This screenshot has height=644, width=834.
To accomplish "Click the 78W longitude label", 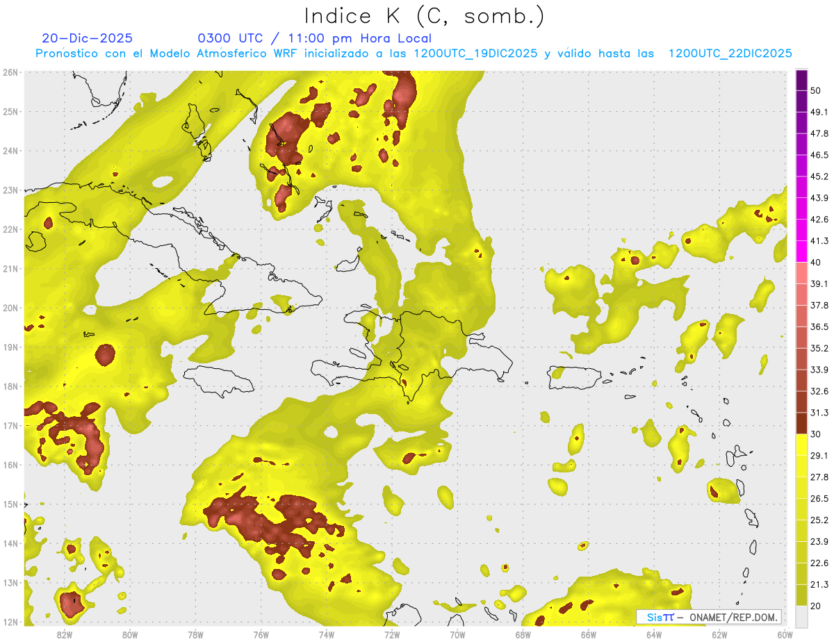I will (x=195, y=634).
